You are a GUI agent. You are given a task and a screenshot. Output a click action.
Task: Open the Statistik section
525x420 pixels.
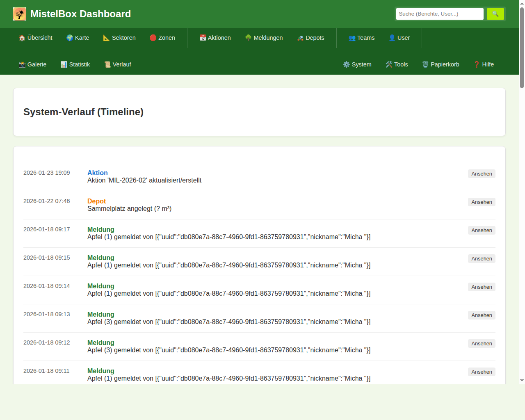(x=75, y=64)
